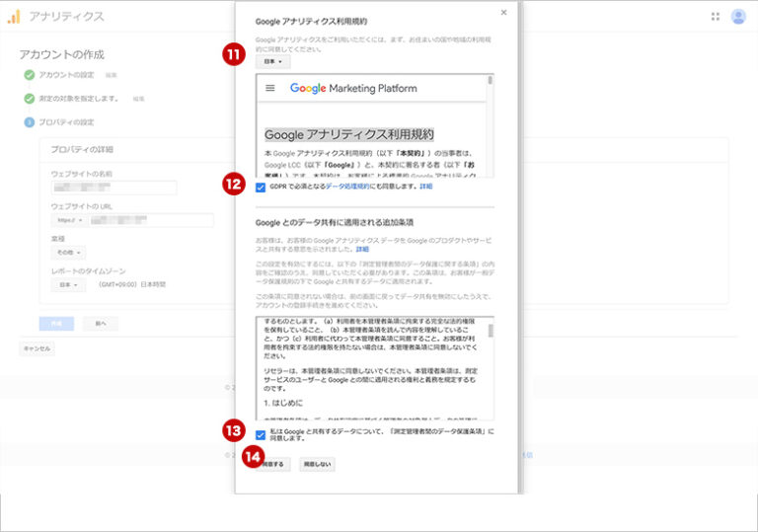
Task: Click the 同意する accept button
Action: 273,464
